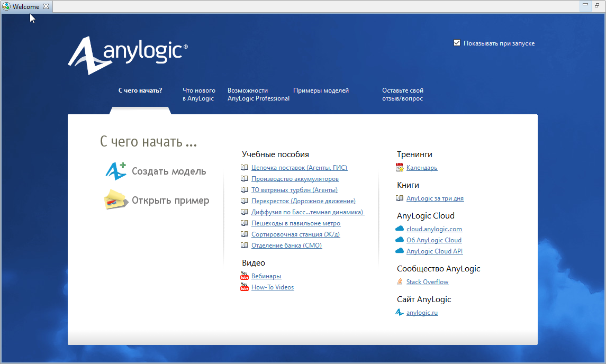Click cloud icon beside cloud.anylogic.com
Image resolution: width=606 pixels, height=364 pixels.
coord(399,229)
